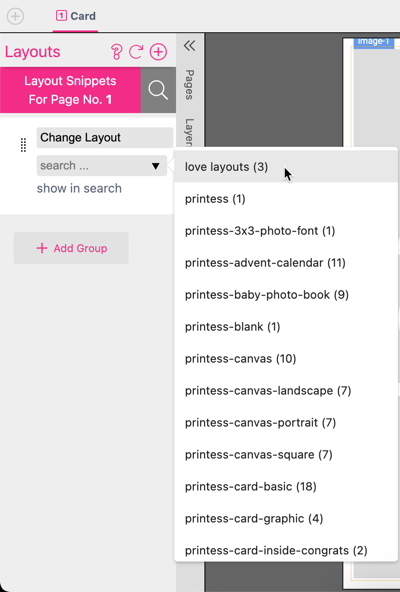Viewport: 400px width, 592px height.
Task: Select printess-canvas (10) entry
Action: (286, 359)
